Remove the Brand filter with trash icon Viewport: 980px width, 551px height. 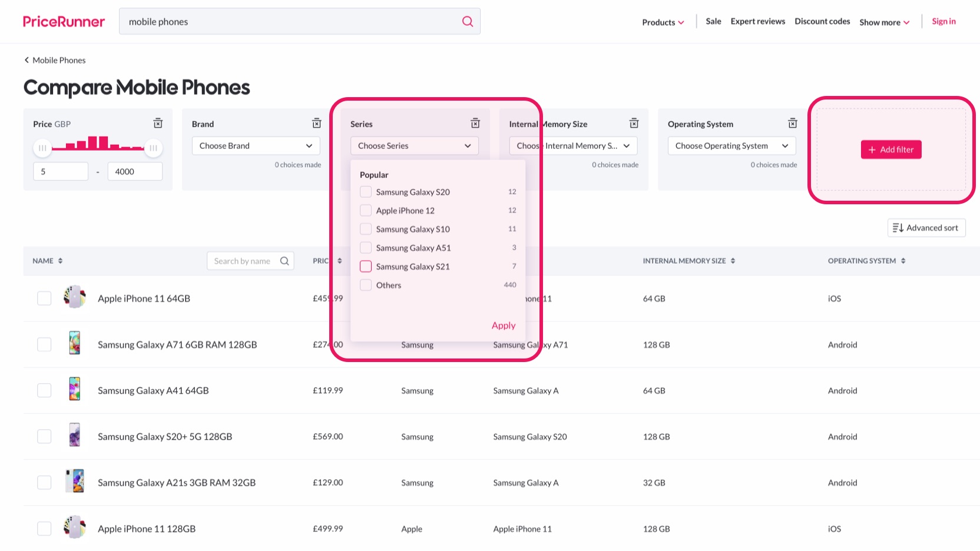tap(317, 124)
